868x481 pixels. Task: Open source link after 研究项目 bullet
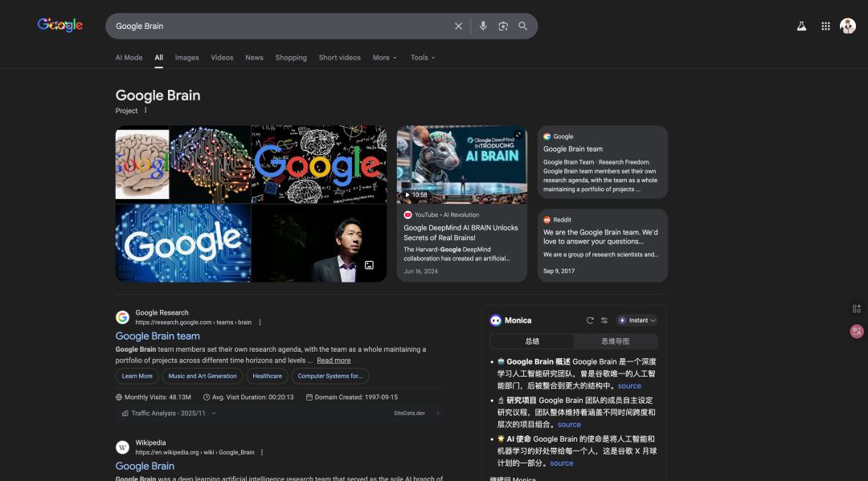569,425
